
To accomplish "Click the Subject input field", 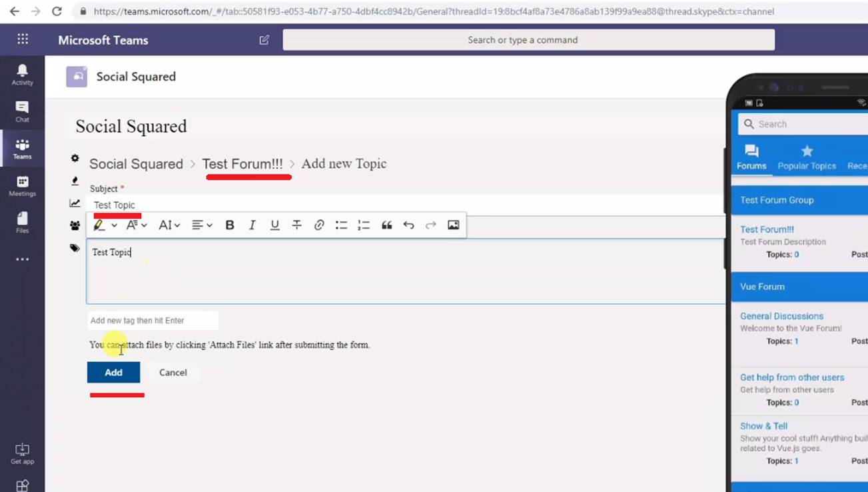I will 406,205.
